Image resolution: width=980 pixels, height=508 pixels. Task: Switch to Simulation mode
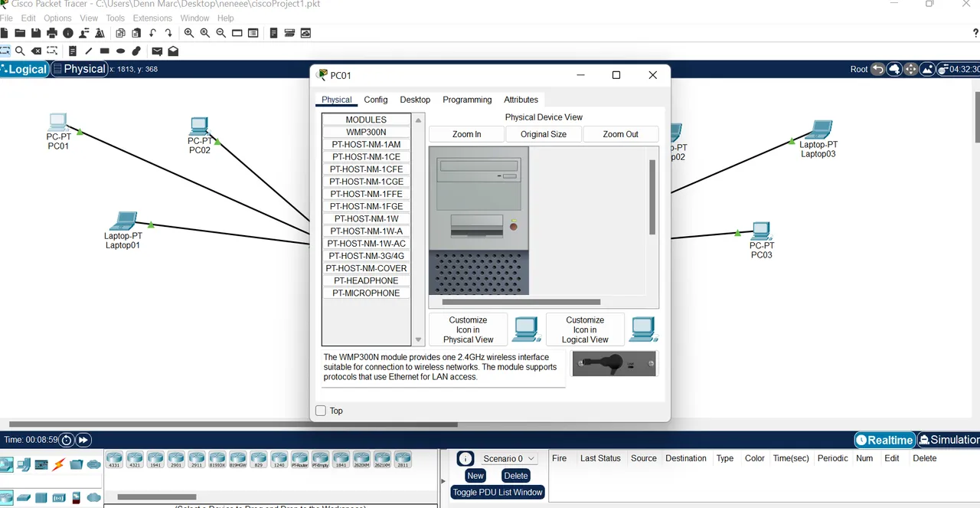click(x=949, y=440)
